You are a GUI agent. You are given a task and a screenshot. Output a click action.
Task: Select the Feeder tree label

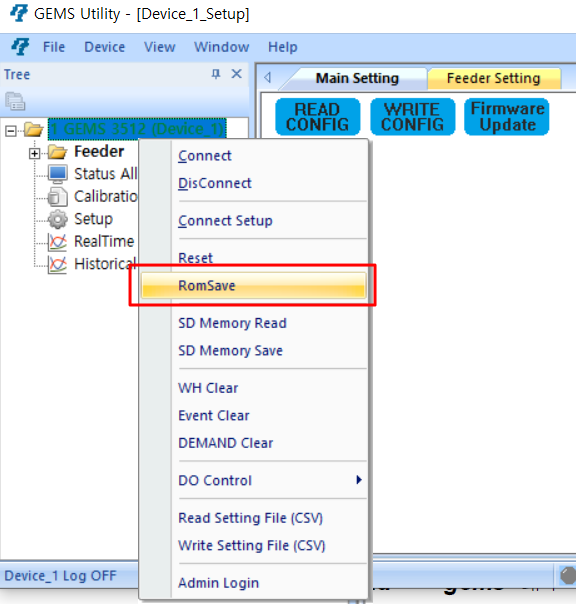point(99,151)
